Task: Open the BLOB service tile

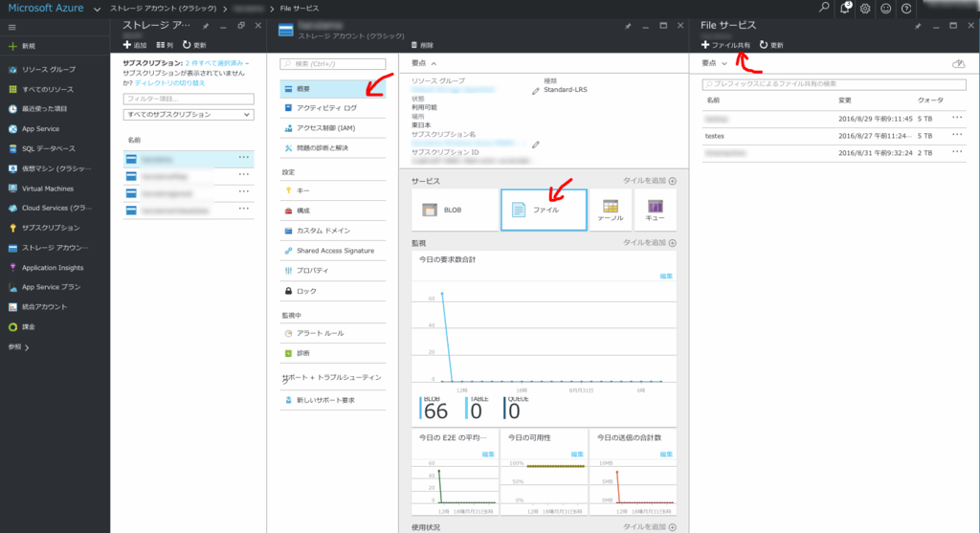Action: point(455,210)
